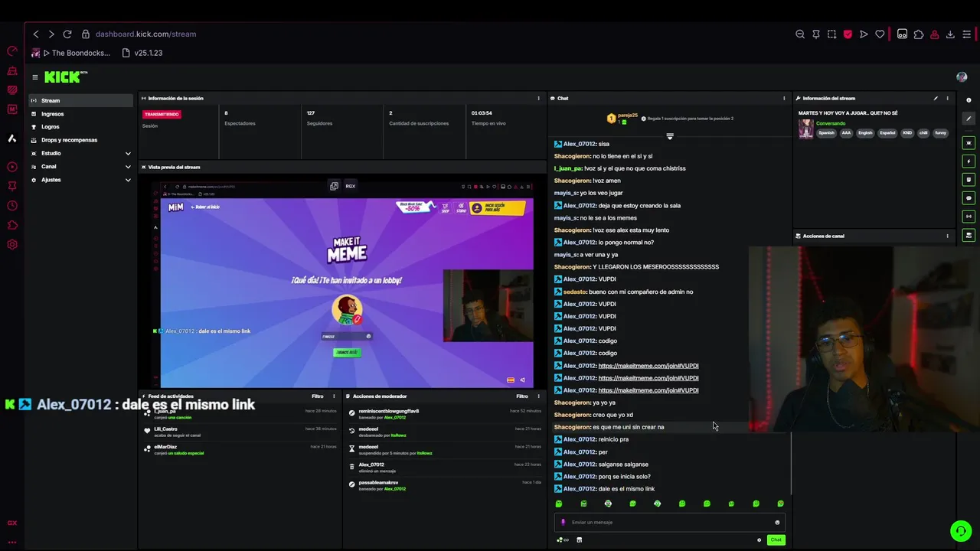
Task: Click the stream preview thumbnail
Action: (x=343, y=285)
